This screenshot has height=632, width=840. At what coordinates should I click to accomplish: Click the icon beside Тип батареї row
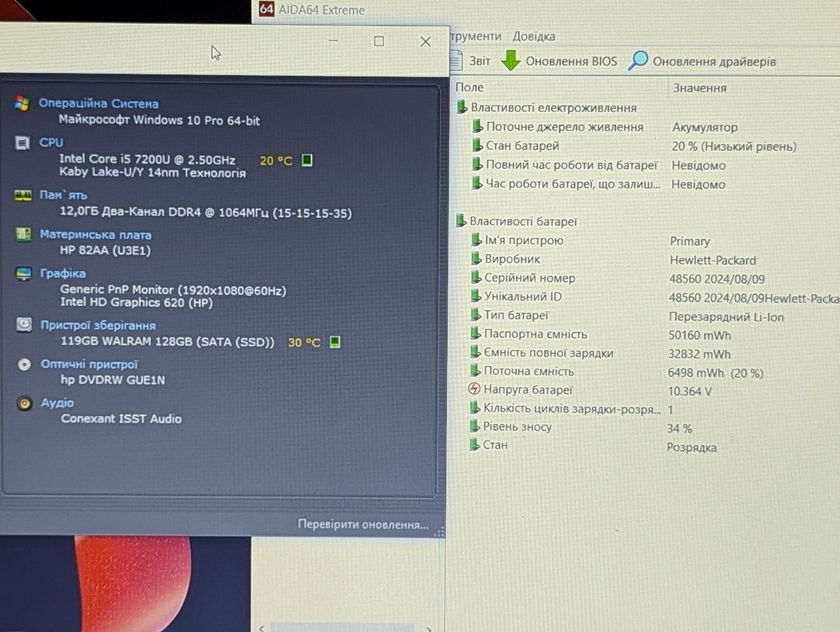[476, 315]
